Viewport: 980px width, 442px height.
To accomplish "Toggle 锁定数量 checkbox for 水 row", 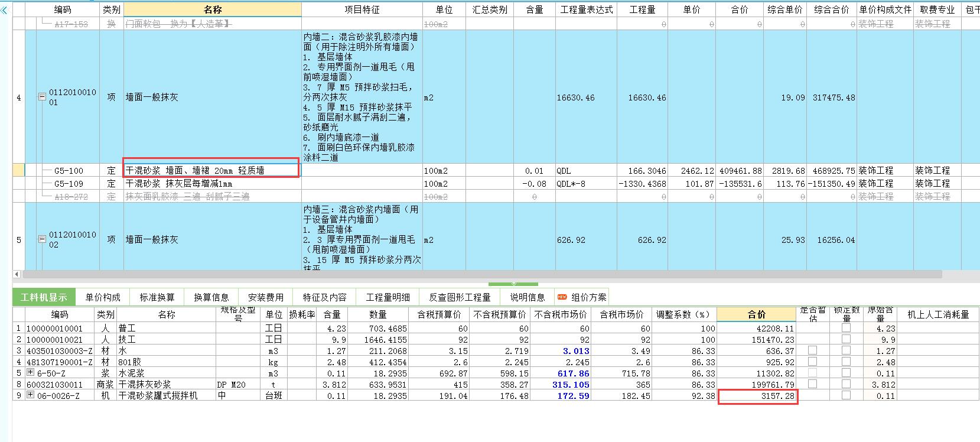I will [x=846, y=350].
